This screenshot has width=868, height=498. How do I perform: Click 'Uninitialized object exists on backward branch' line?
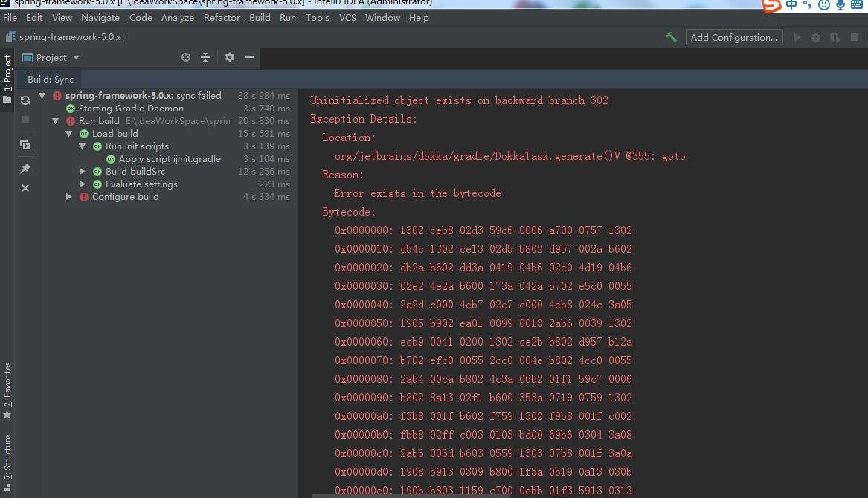click(x=460, y=100)
